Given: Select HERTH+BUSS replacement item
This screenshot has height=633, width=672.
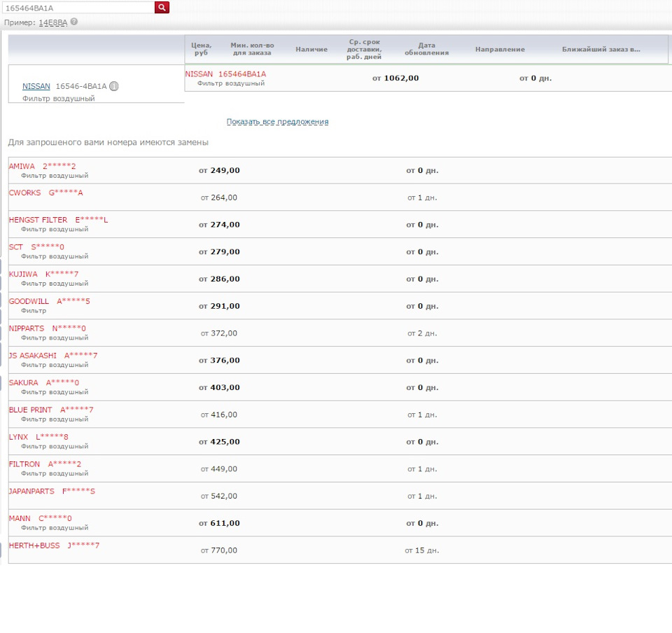Looking at the screenshot, I should tap(340, 550).
